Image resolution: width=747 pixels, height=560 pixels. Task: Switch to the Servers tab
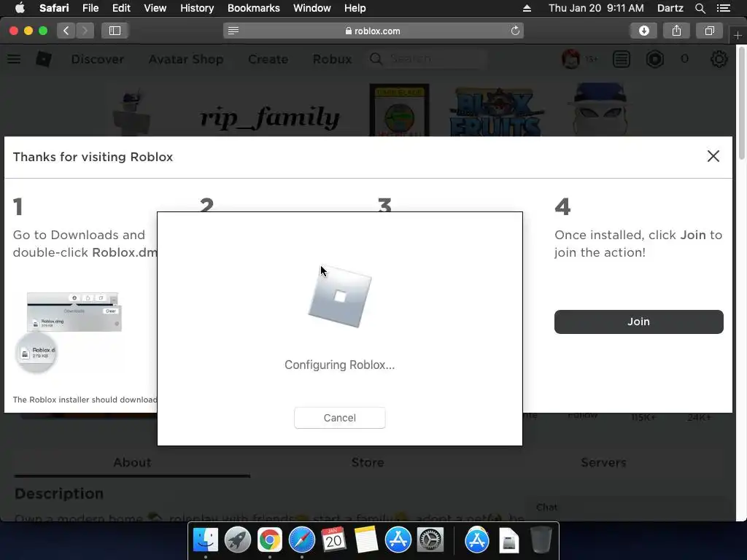pos(603,462)
